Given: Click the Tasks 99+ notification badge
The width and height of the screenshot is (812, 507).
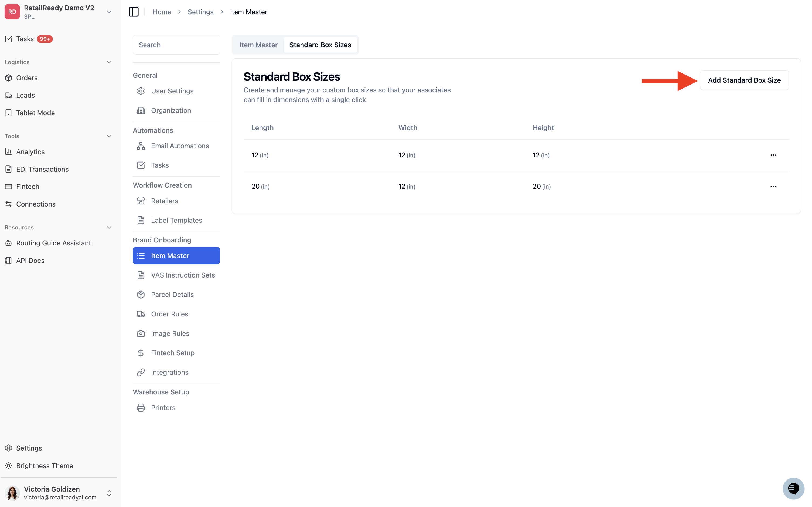Looking at the screenshot, I should 45,39.
